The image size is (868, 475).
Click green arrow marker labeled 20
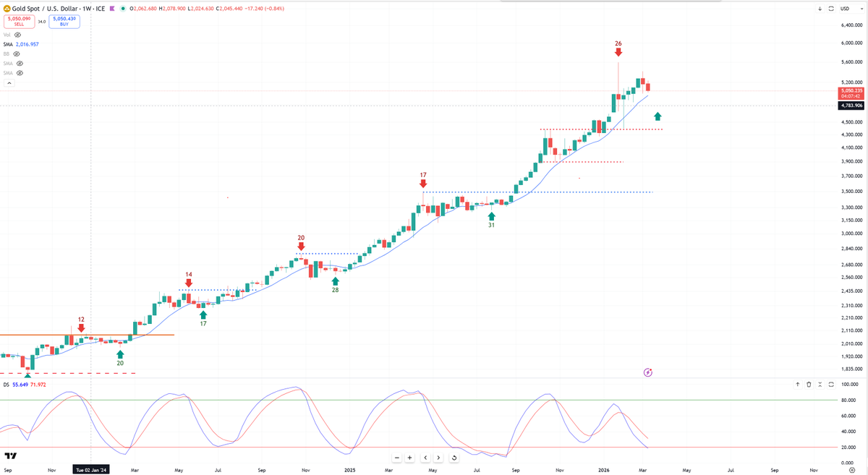[120, 354]
